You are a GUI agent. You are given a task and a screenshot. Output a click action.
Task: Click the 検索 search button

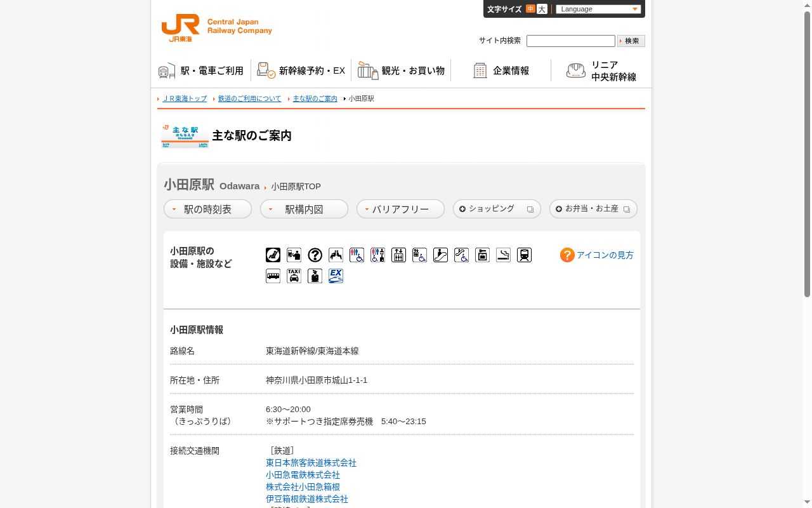click(x=631, y=41)
